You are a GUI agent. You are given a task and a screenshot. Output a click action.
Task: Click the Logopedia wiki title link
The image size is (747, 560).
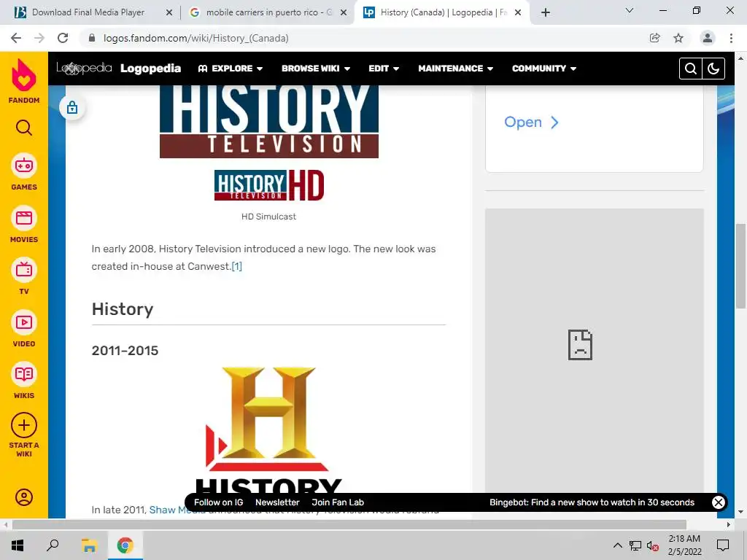click(x=150, y=69)
